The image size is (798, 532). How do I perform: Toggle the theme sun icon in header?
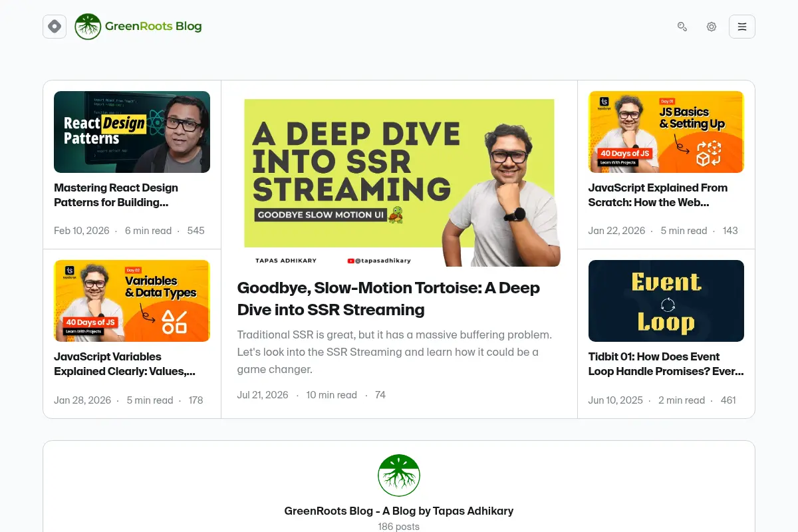point(712,27)
